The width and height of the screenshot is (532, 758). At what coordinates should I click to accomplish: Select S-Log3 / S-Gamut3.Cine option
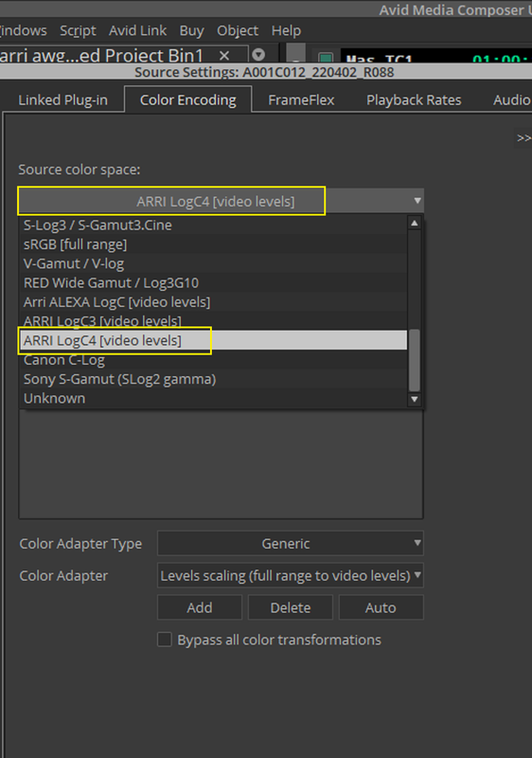coord(213,225)
